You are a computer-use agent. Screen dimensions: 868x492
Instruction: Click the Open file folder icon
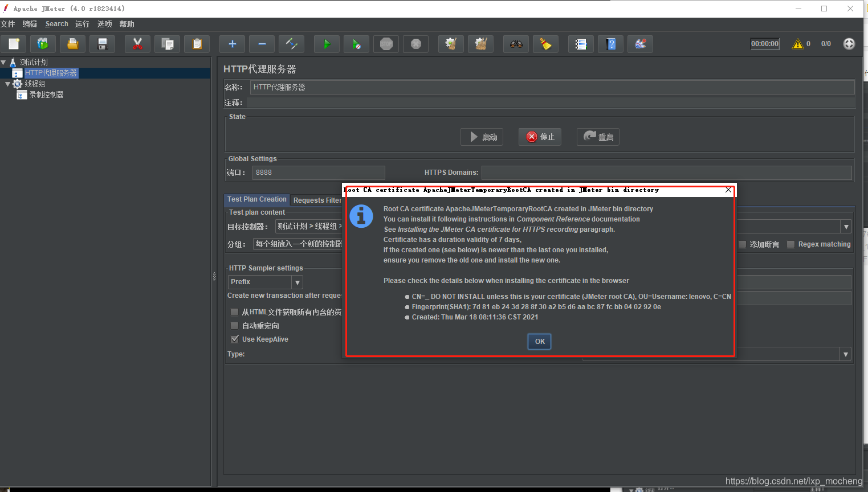72,44
